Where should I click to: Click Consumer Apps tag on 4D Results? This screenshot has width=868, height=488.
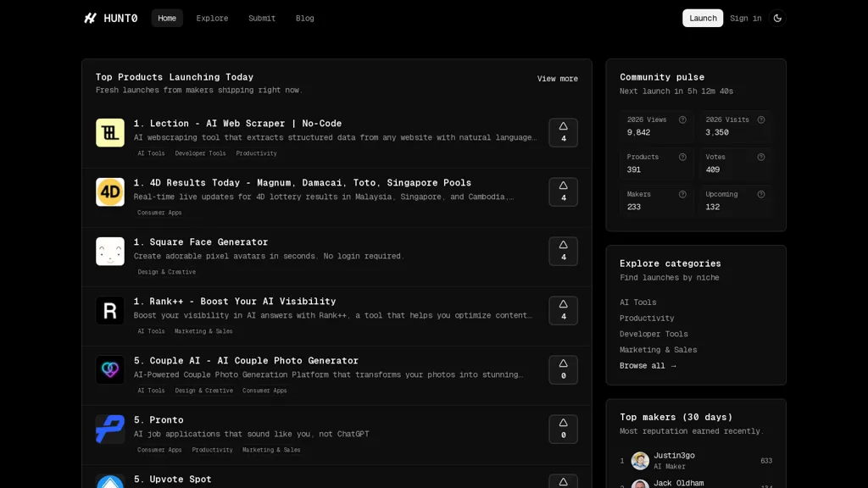tap(159, 213)
